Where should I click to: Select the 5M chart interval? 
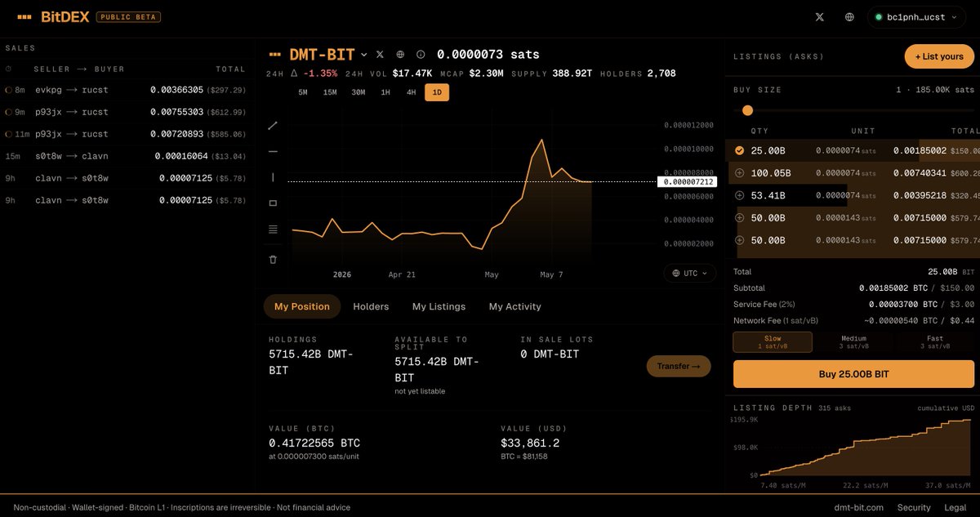click(302, 92)
